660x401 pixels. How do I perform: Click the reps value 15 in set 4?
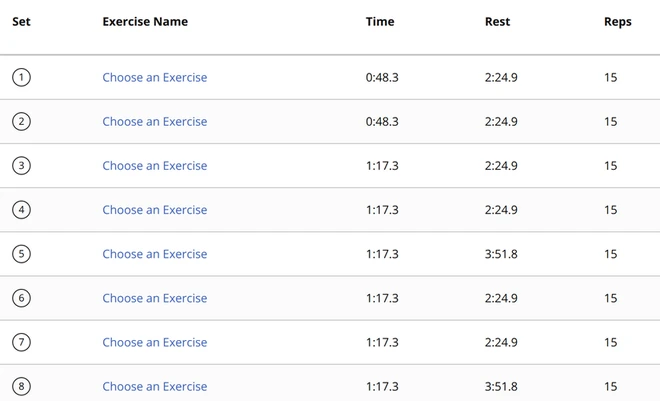point(611,210)
